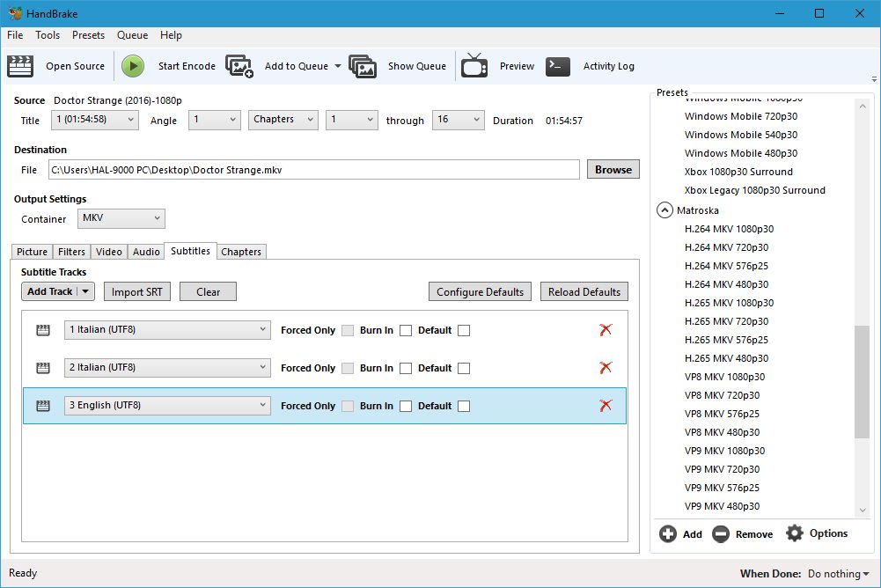This screenshot has height=588, width=881.
Task: Open the Presets menu
Action: click(88, 35)
